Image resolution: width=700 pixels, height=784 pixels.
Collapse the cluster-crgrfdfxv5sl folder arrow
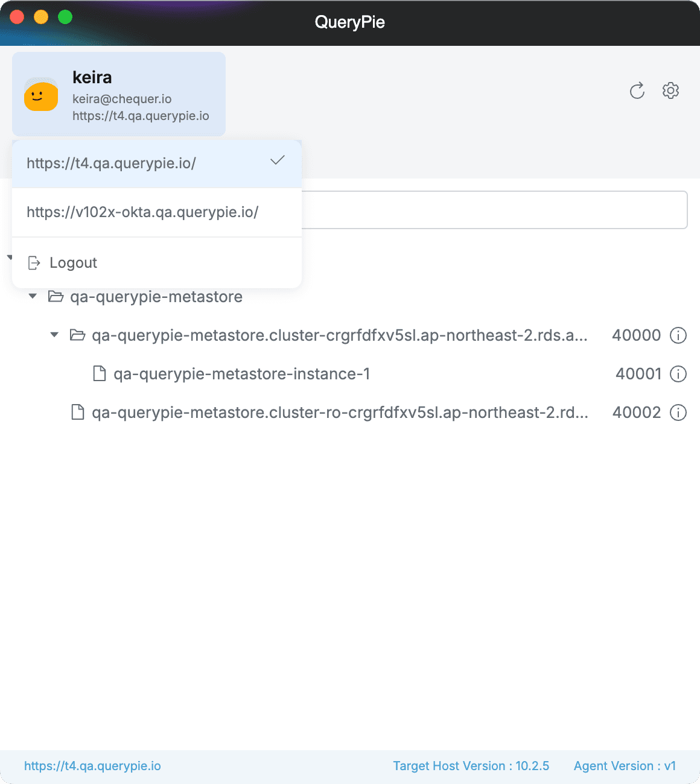(55, 335)
